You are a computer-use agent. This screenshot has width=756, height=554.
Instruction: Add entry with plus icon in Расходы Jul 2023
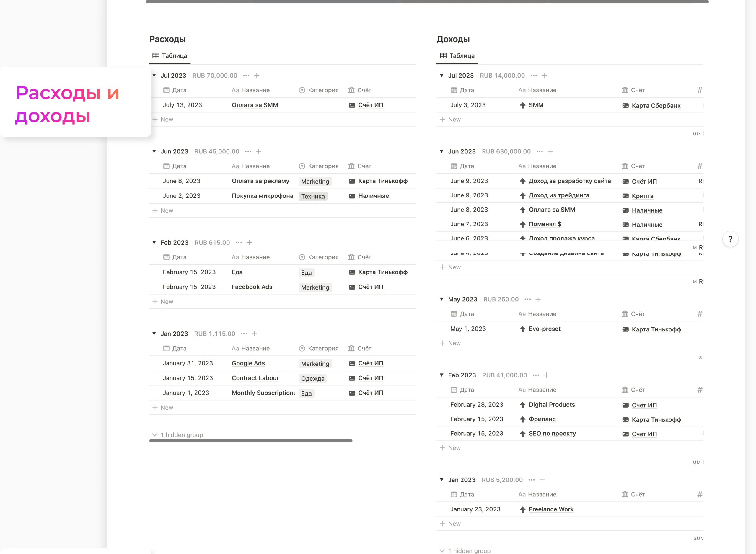tap(257, 76)
